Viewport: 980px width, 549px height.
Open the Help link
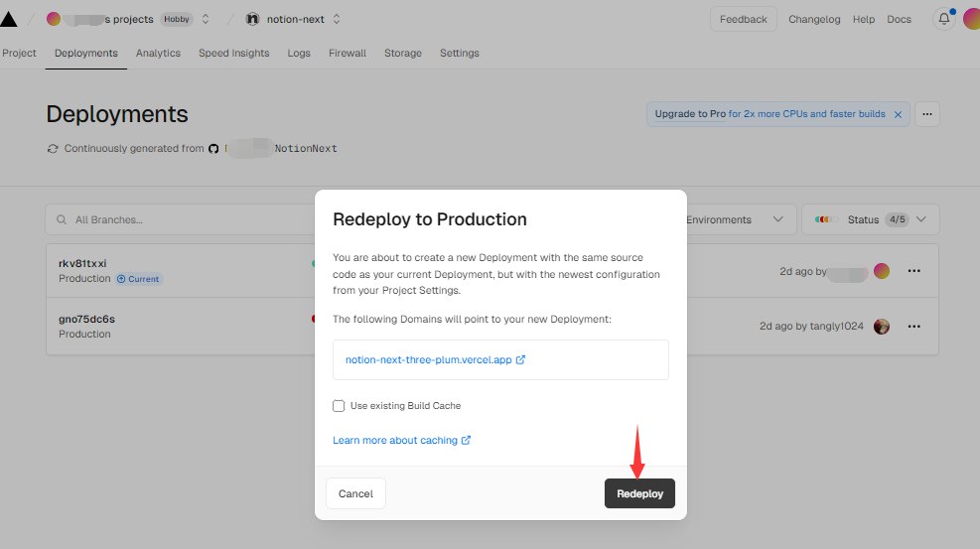click(x=864, y=20)
